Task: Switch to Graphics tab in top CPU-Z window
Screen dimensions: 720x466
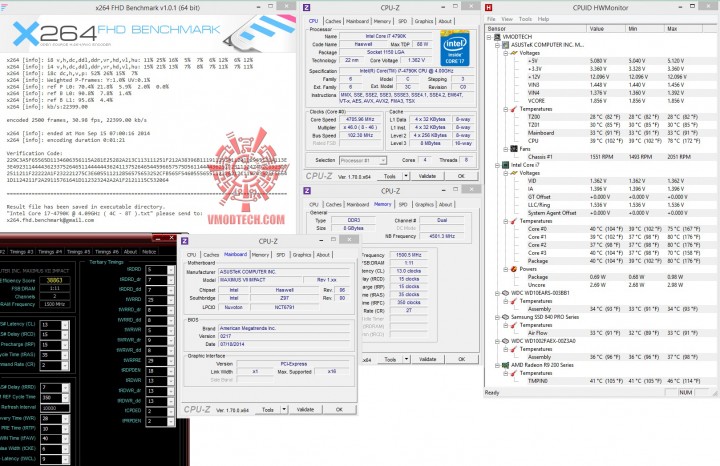Action: click(x=423, y=21)
